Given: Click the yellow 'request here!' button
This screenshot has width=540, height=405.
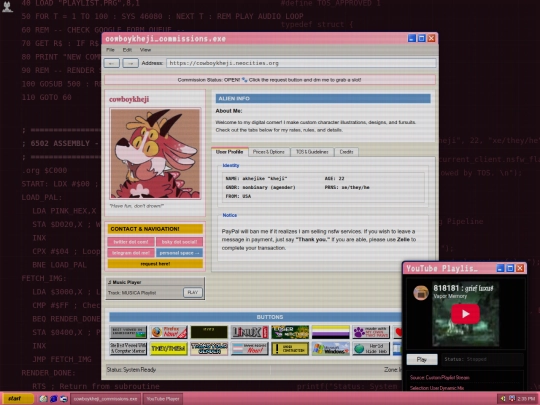Looking at the screenshot, I should 155,264.
